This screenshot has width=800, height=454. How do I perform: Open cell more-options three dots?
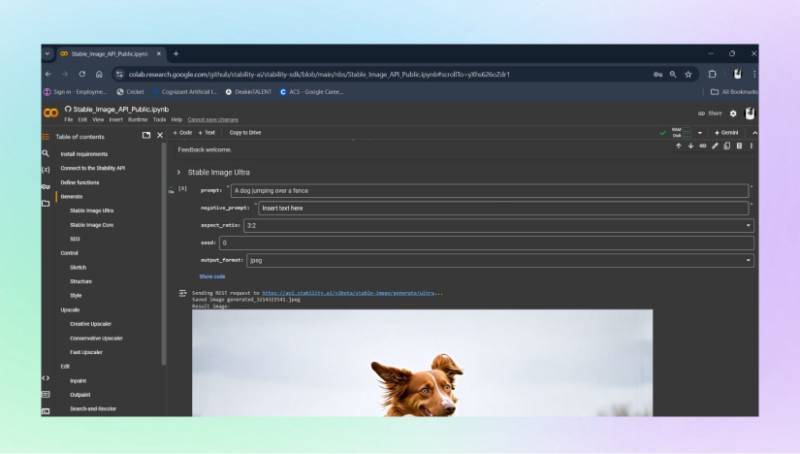751,146
